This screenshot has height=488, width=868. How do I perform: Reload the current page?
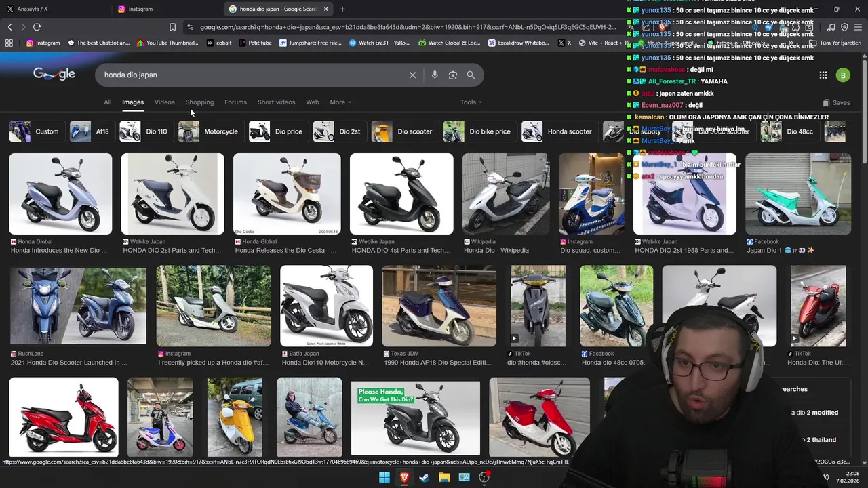pos(37,27)
